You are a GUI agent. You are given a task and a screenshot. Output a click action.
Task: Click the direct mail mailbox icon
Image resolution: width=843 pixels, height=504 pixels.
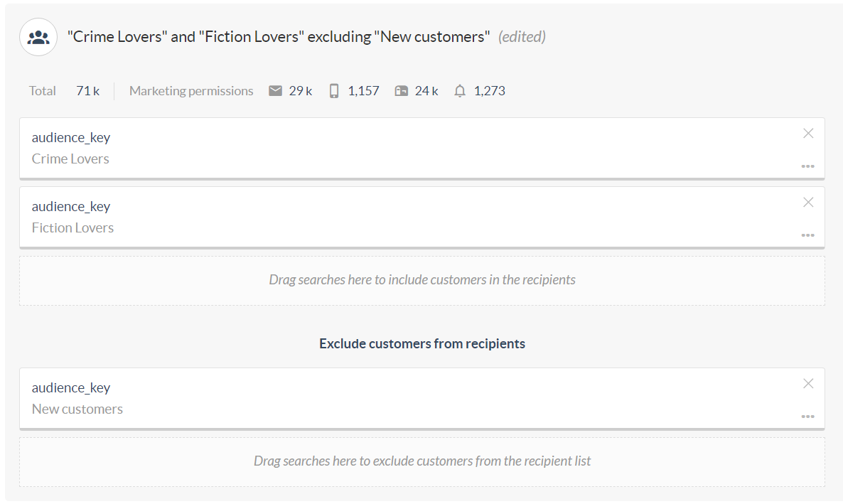[x=401, y=91]
